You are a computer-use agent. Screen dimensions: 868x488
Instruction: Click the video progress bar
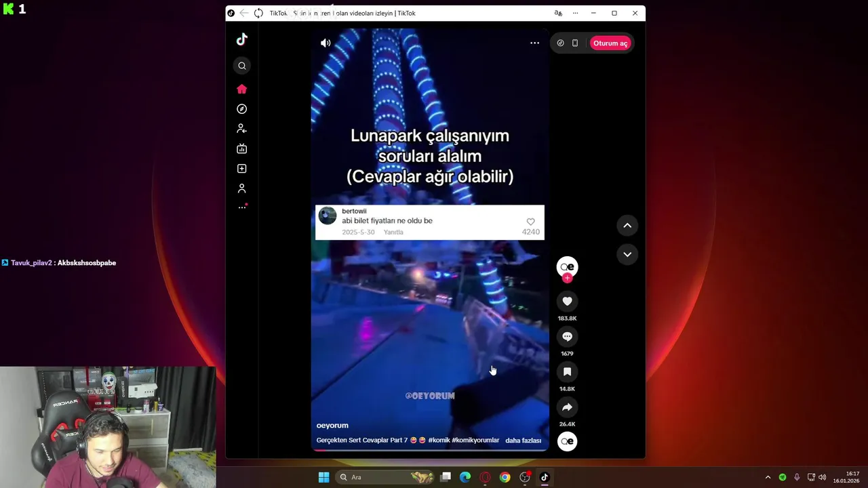430,450
